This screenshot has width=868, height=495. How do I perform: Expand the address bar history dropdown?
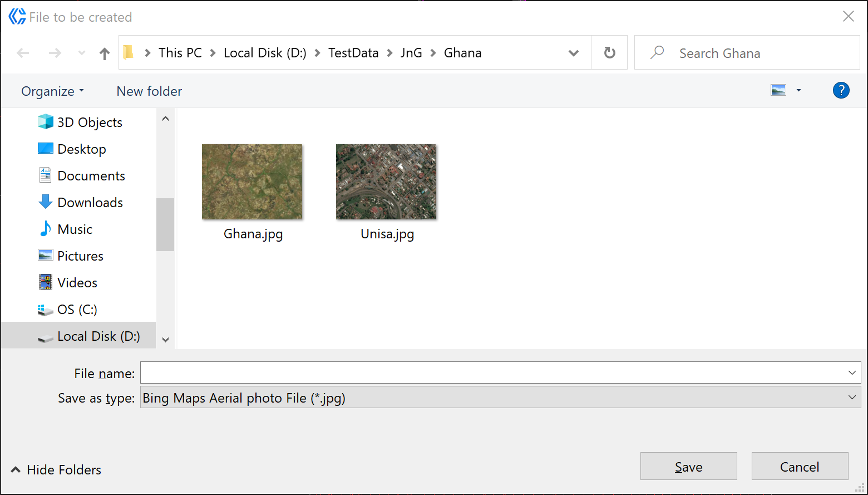(x=573, y=53)
